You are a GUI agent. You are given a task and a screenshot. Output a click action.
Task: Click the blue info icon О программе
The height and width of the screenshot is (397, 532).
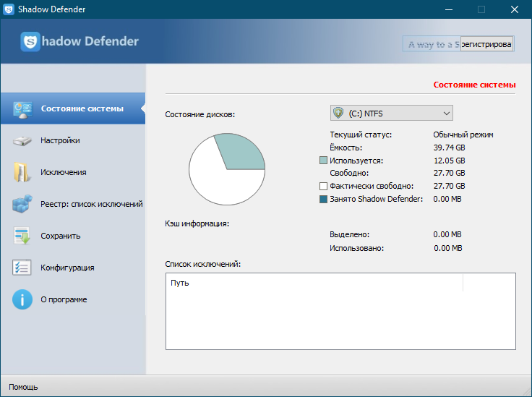22,299
